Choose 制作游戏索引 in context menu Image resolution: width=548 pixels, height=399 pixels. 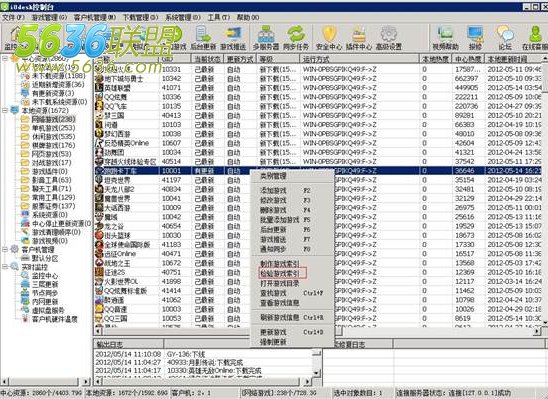click(x=292, y=264)
